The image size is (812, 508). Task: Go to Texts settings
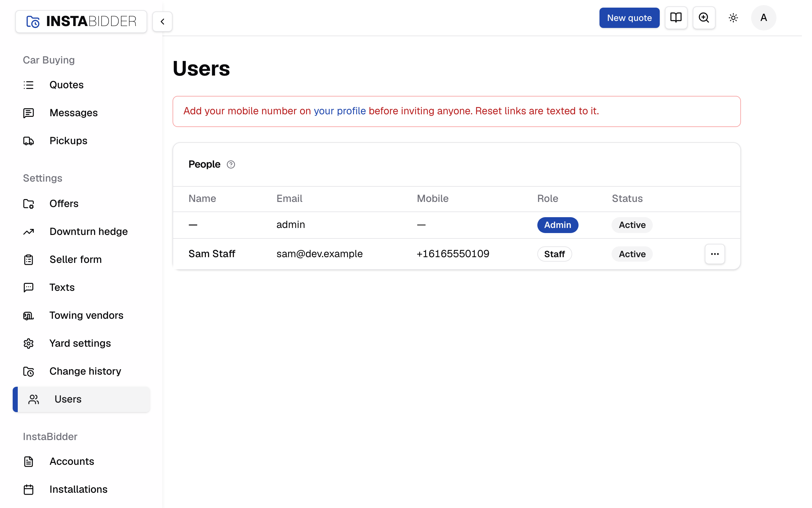[81, 287]
